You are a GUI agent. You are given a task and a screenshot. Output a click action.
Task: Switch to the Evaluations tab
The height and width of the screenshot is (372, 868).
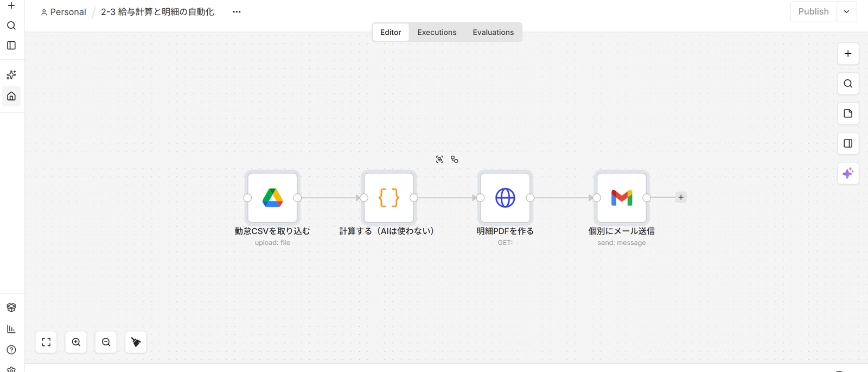(x=493, y=32)
